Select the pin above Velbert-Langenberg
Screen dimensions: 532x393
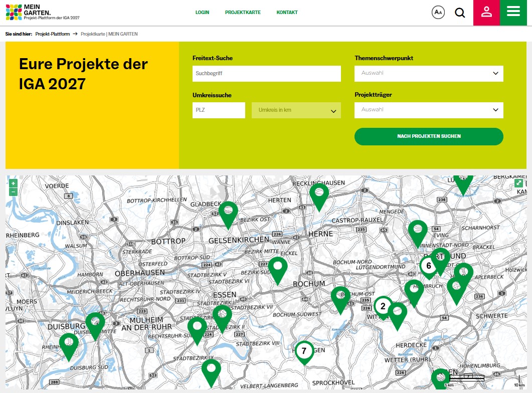(x=211, y=373)
